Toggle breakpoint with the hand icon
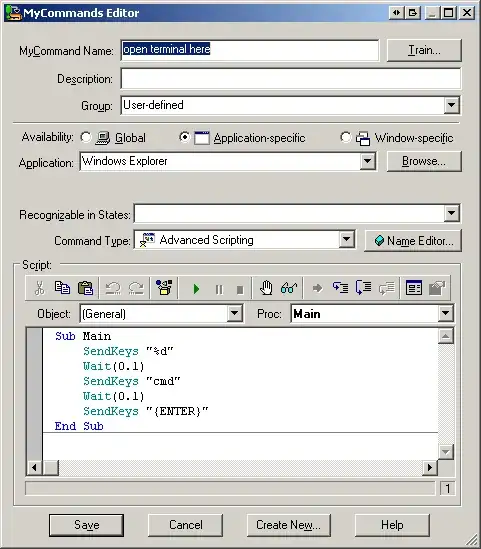This screenshot has width=481, height=549. tap(266, 288)
